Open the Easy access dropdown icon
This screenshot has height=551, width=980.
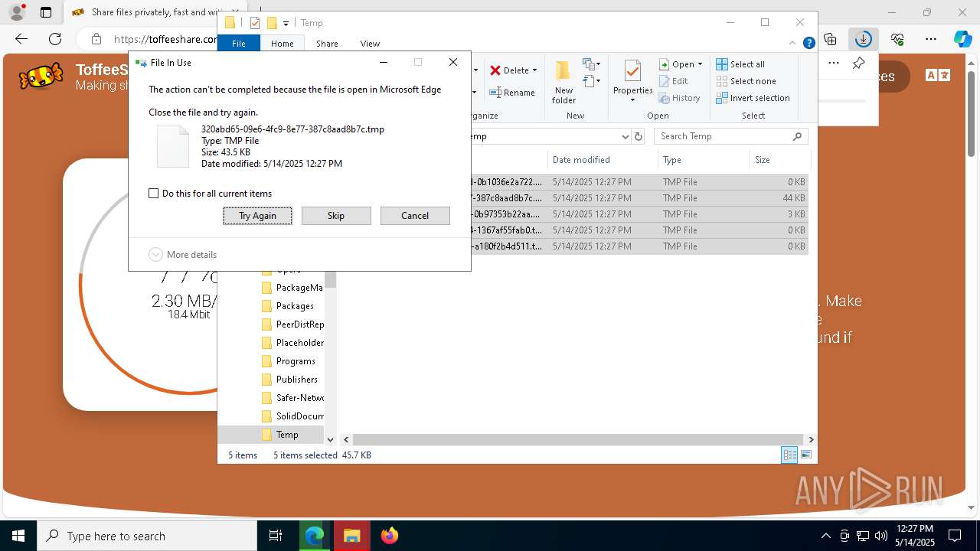591,80
